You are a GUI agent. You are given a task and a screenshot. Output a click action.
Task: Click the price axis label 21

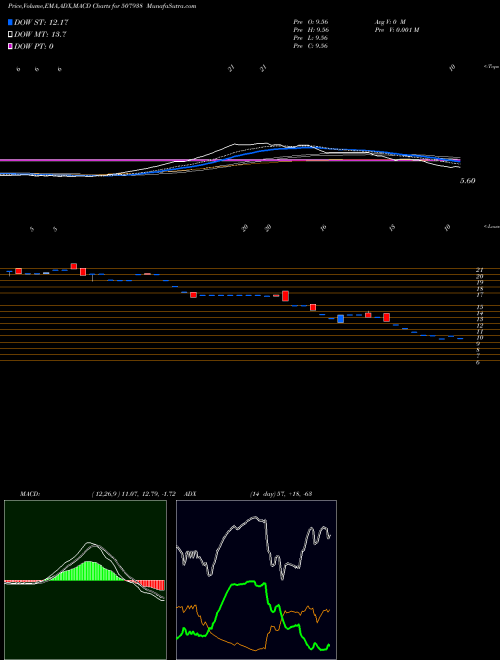479,270
